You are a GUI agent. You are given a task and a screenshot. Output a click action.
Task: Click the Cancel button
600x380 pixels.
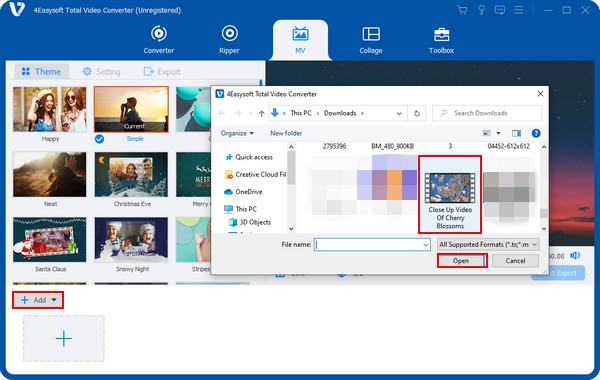515,261
